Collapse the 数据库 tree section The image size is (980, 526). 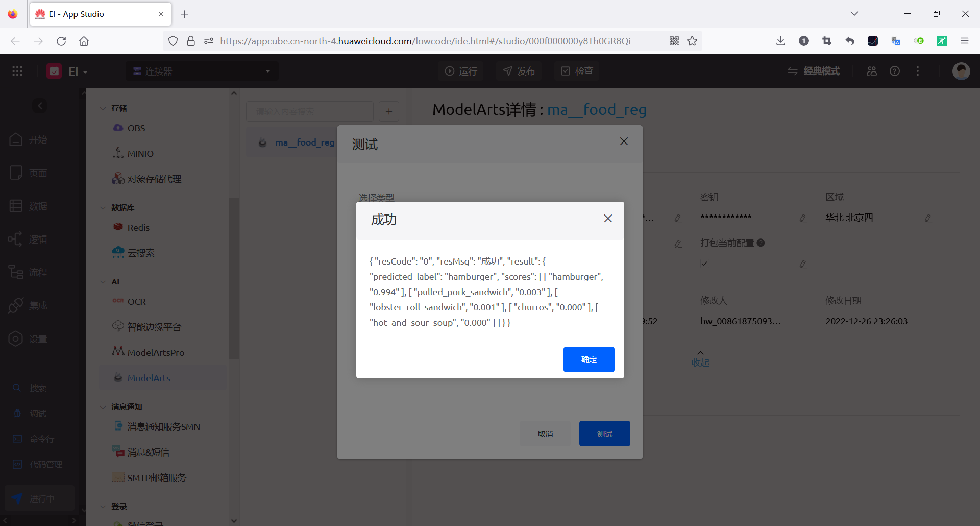[x=103, y=208]
